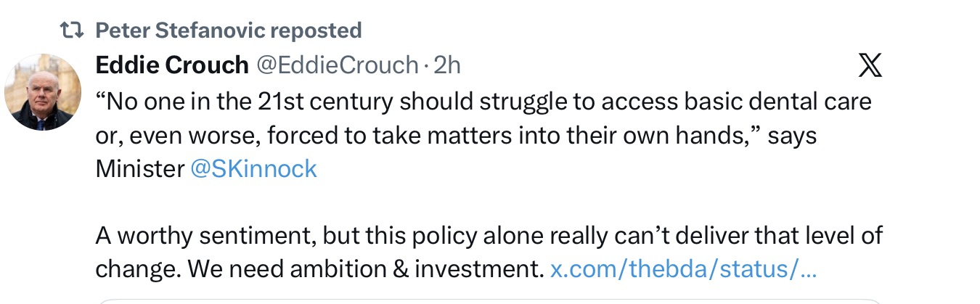Viewport: 980px width, 304px height.
Task: Click the word "reposted" in the header
Action: pyautogui.click(x=314, y=30)
